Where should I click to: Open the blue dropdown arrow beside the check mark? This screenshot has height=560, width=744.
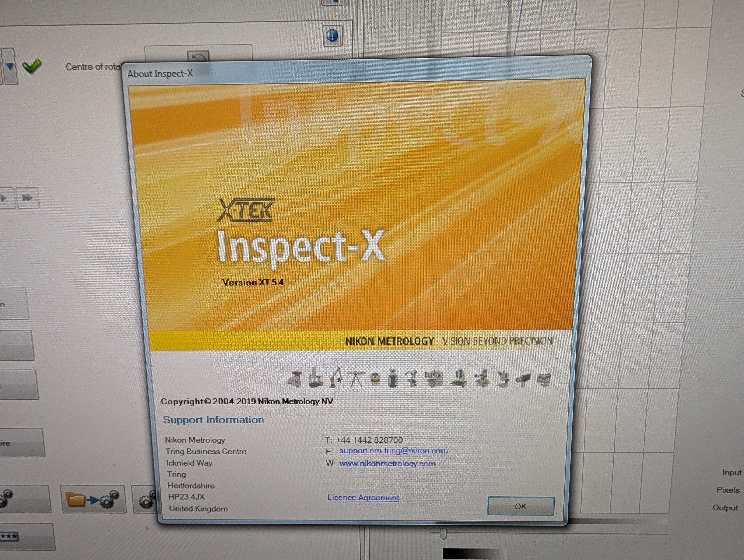click(x=10, y=66)
